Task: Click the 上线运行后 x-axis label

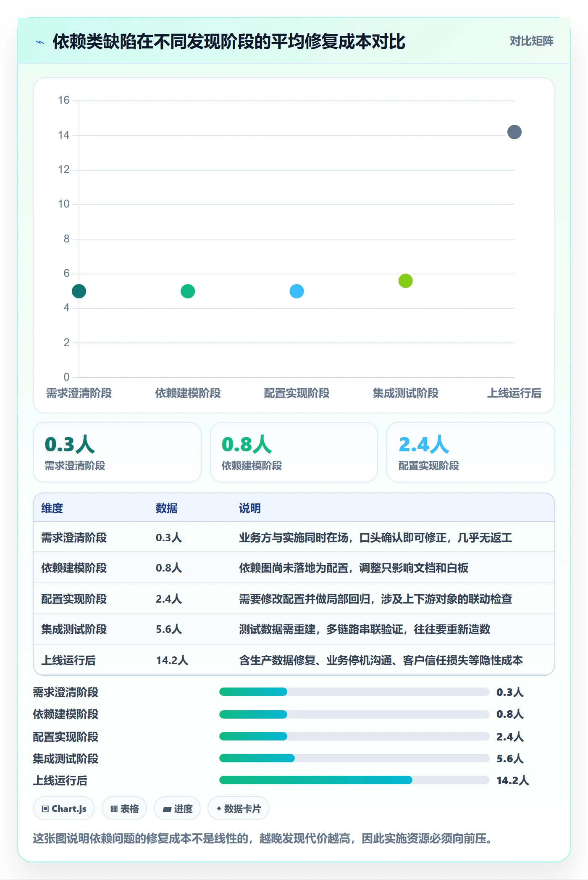Action: click(x=514, y=393)
